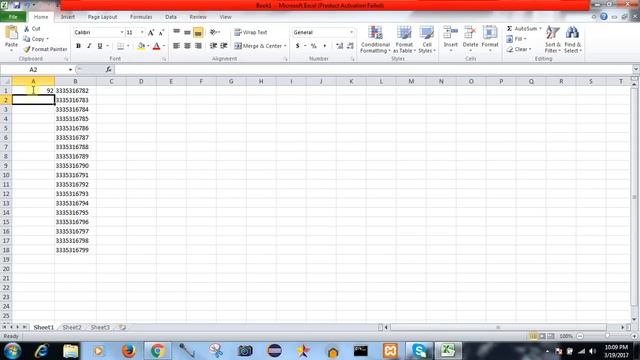Screen dimensions: 640x360
Task: Center text horizontally
Action: [187, 46]
